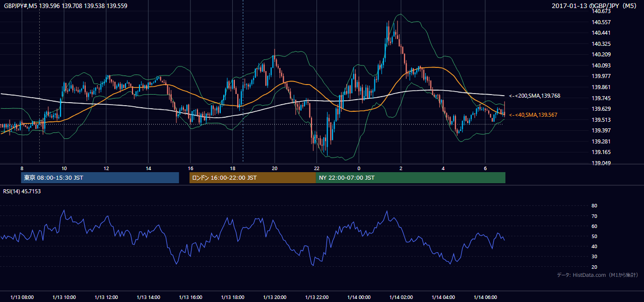
Task: Select RSI scale value 40
Action: coord(595,246)
